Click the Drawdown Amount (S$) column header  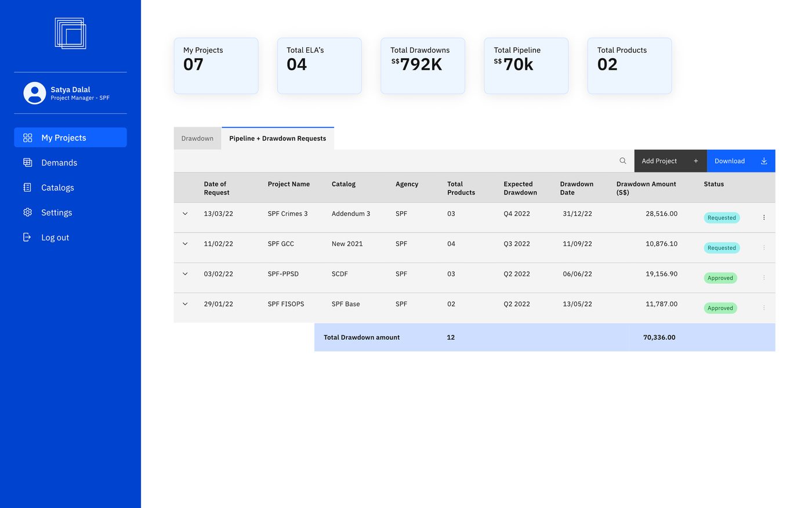[x=646, y=188]
